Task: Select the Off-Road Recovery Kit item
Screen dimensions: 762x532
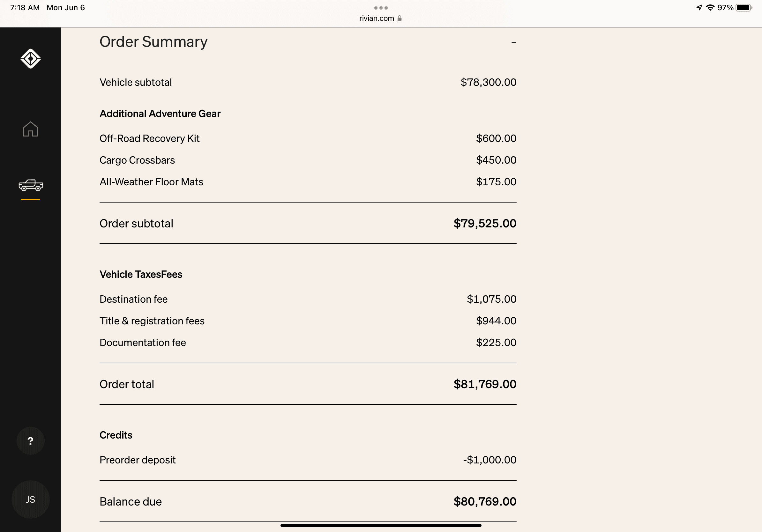Action: point(149,138)
